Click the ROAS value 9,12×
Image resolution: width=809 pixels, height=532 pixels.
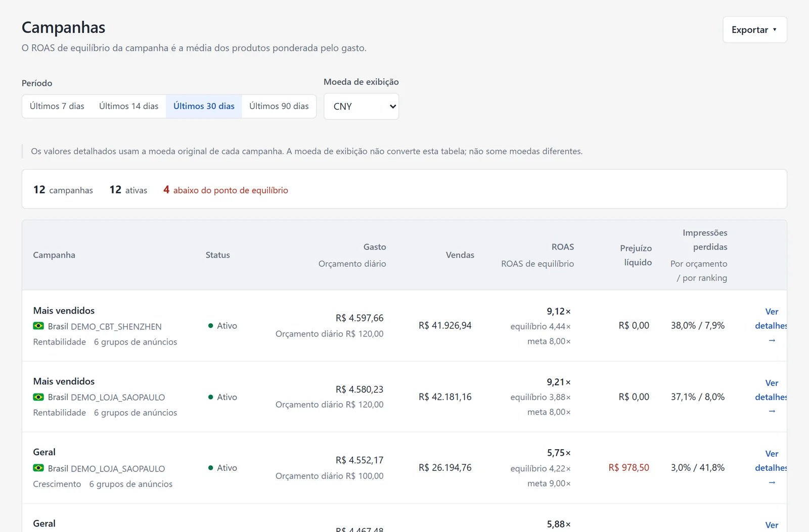pos(559,311)
